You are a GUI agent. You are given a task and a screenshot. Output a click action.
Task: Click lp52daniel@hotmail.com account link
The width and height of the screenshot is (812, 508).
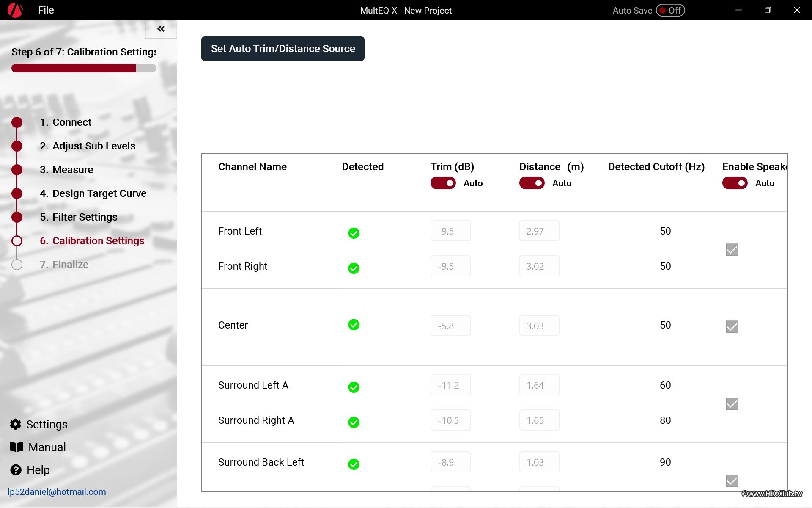tap(57, 492)
